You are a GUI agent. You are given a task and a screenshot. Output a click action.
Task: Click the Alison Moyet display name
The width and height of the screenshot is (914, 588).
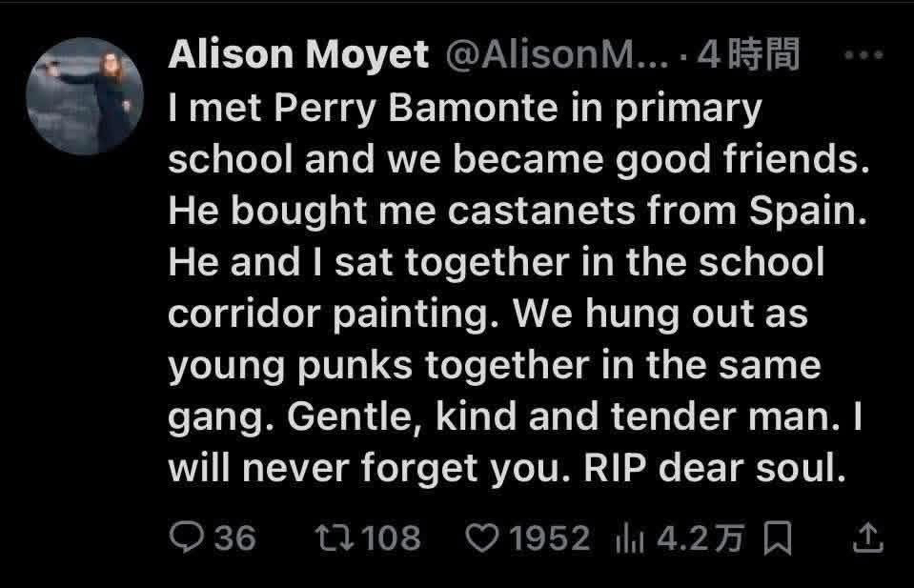298,57
